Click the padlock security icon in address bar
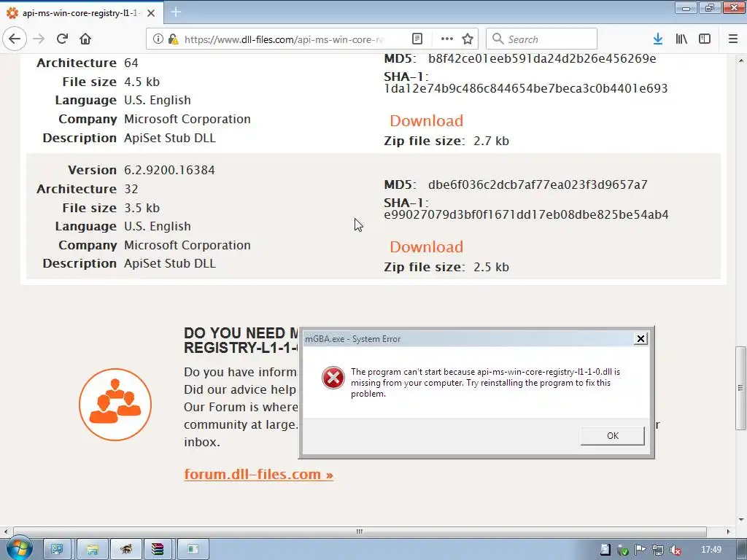Image resolution: width=747 pixels, height=560 pixels. tap(173, 39)
